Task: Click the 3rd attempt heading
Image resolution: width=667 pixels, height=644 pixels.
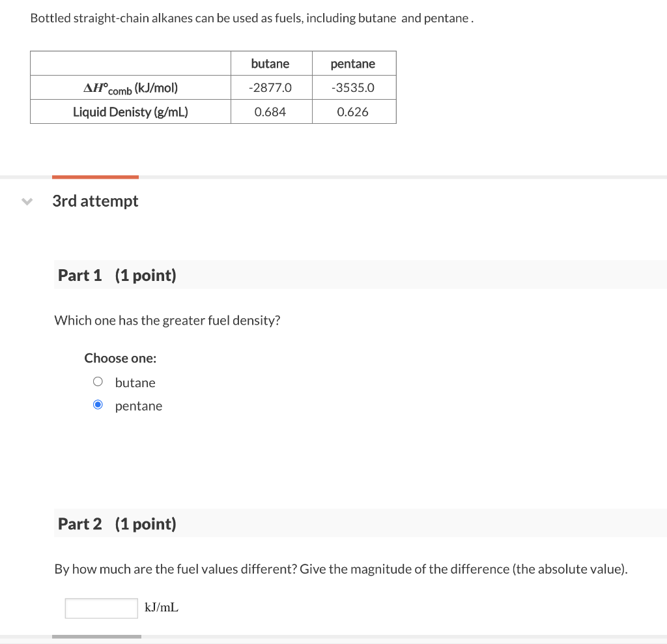Action: [95, 201]
